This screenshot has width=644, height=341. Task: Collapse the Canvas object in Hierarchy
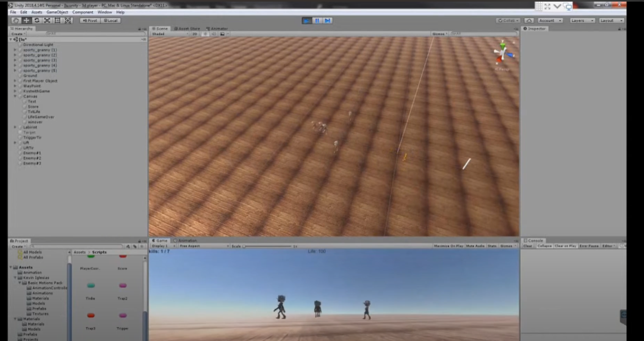pyautogui.click(x=15, y=96)
